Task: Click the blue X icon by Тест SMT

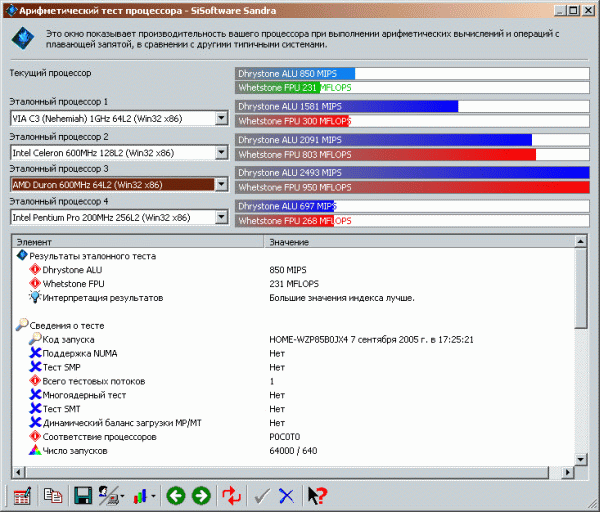Action: (35, 408)
